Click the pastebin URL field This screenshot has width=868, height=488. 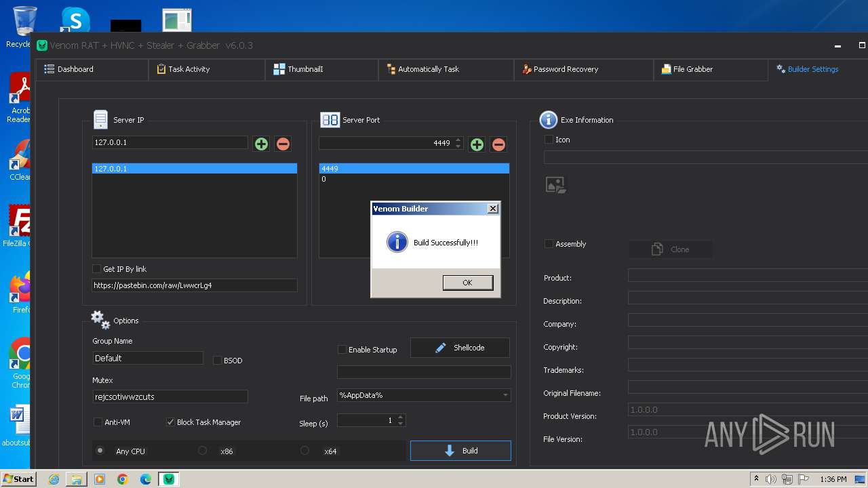[195, 285]
